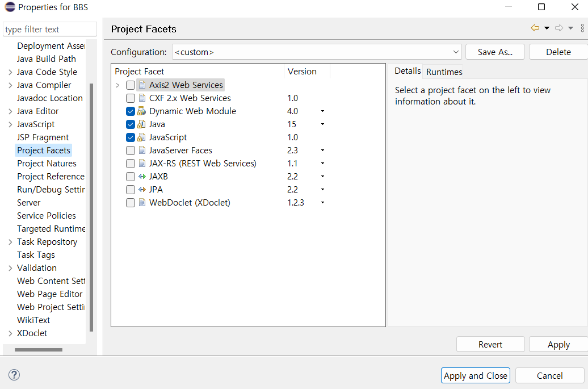Click the Save As... button
The width and height of the screenshot is (588, 389).
(495, 52)
